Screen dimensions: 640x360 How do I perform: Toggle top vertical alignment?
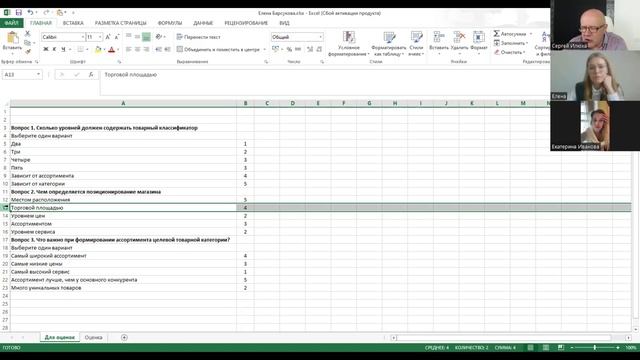pyautogui.click(x=129, y=37)
